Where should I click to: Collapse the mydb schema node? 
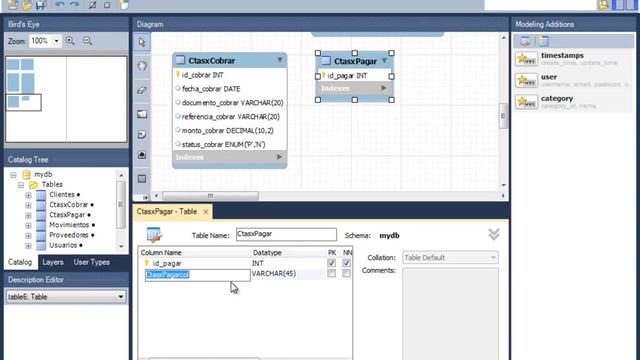click(13, 175)
